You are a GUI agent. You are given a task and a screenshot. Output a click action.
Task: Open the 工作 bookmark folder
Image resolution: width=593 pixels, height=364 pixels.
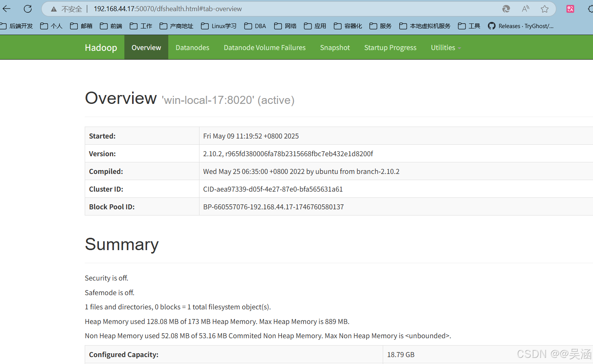click(x=141, y=26)
